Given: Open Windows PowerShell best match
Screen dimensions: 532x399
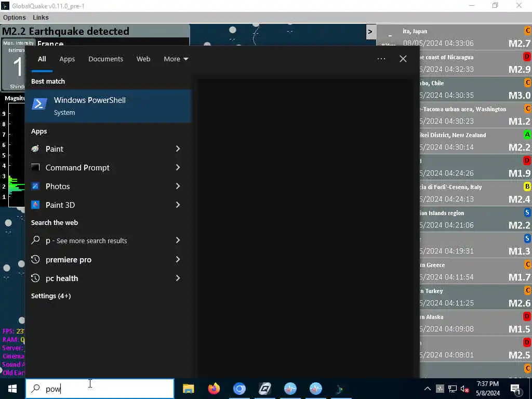Looking at the screenshot, I should tap(108, 106).
